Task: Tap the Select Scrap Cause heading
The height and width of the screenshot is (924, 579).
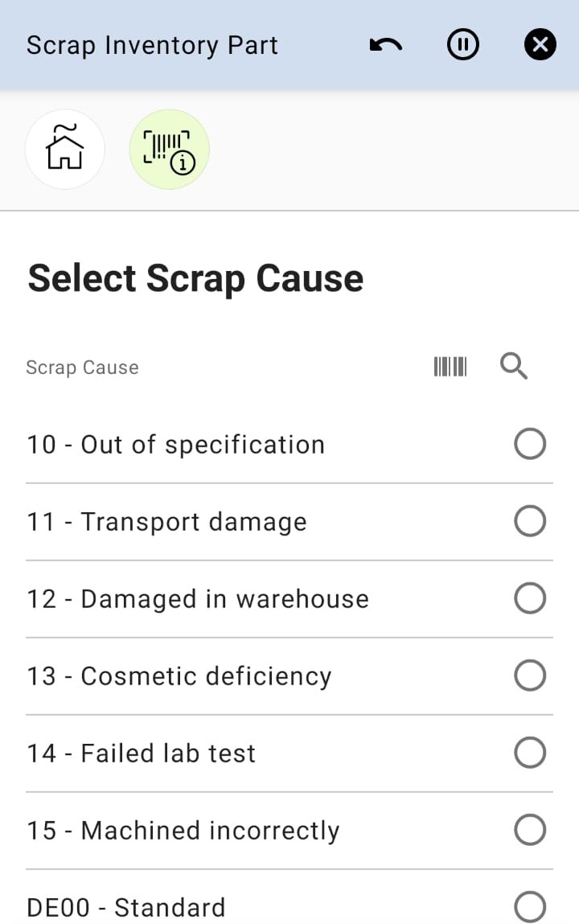Action: click(x=195, y=277)
